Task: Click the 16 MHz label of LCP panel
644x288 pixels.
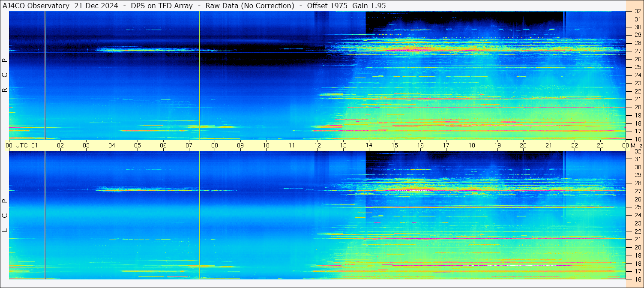Action: click(637, 279)
